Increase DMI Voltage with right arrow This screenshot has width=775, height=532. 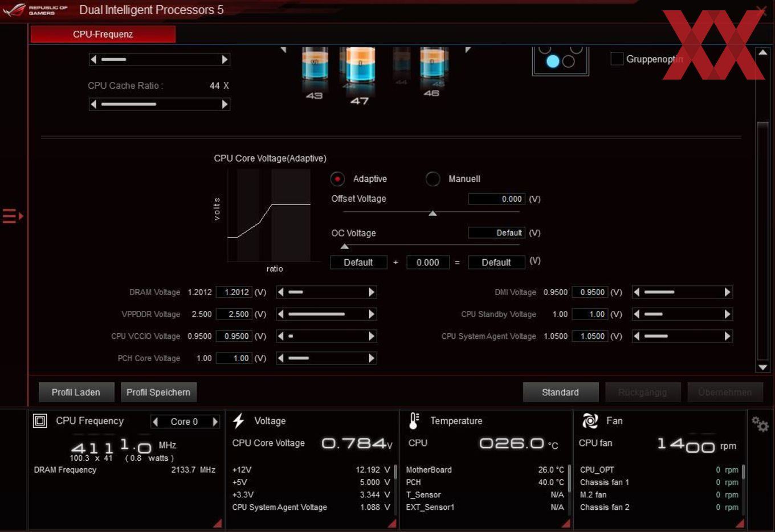coord(727,292)
